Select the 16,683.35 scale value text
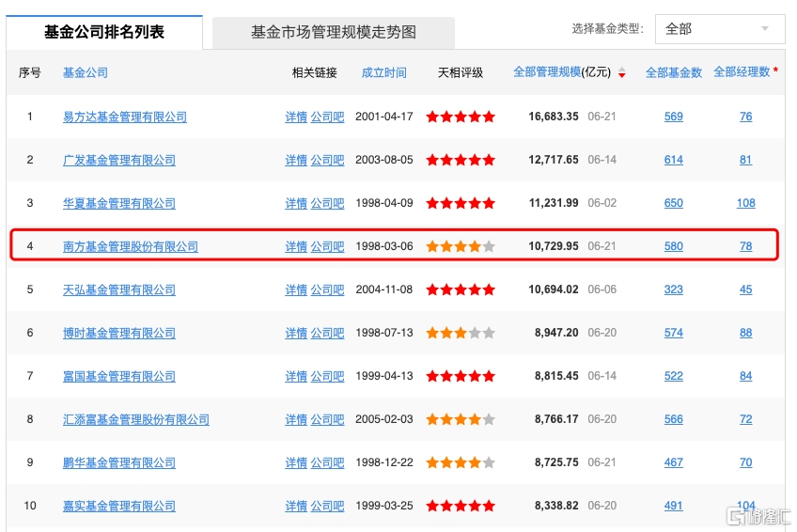This screenshot has width=797, height=532. [x=554, y=117]
